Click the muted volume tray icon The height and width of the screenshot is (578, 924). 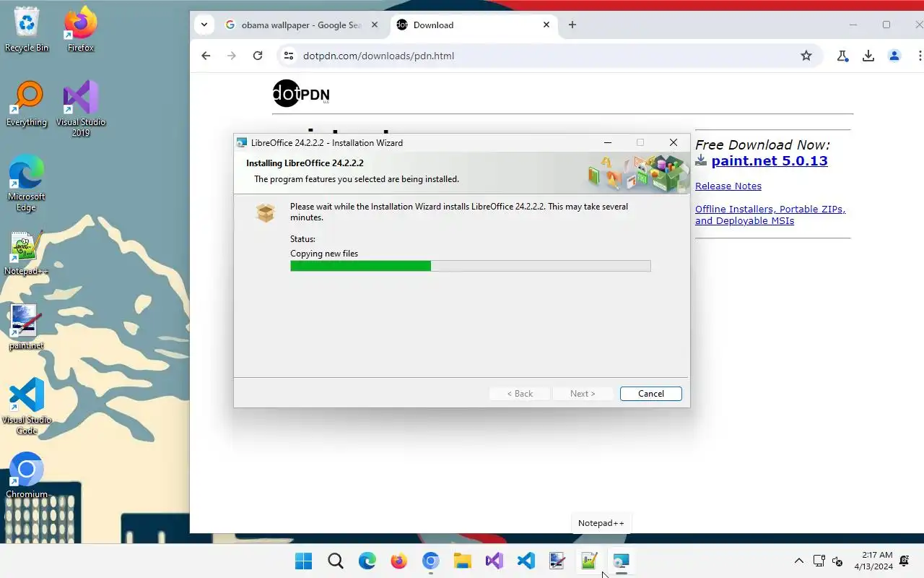837,561
